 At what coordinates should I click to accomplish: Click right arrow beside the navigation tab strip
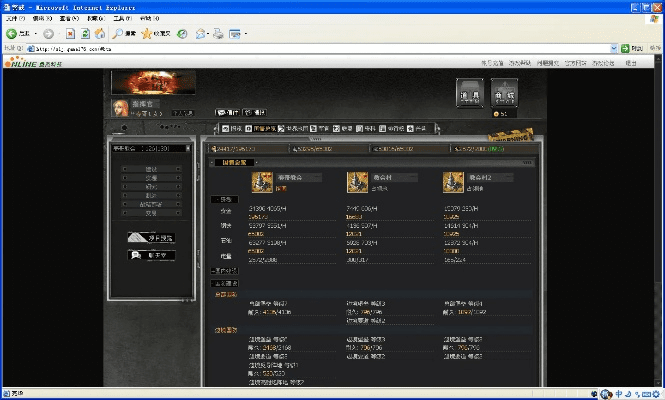point(438,129)
